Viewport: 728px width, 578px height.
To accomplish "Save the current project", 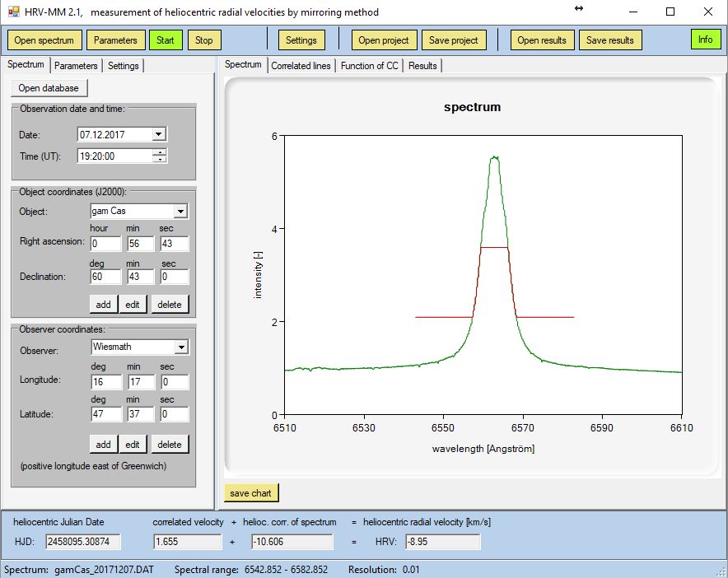I will tap(454, 40).
